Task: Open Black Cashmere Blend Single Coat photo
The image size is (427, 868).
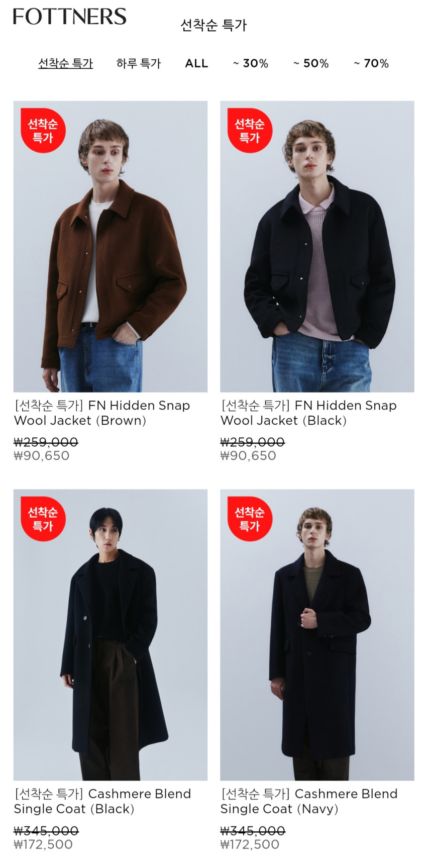Action: pyautogui.click(x=111, y=635)
